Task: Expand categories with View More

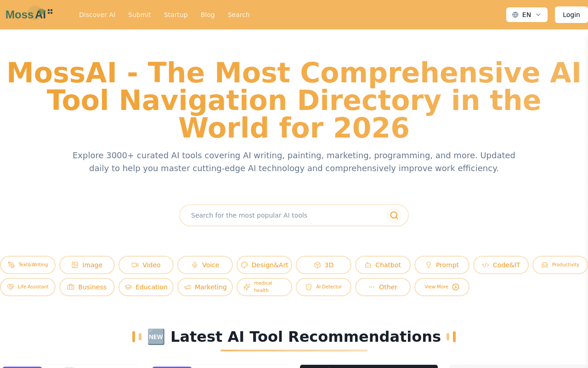Action: pos(442,287)
